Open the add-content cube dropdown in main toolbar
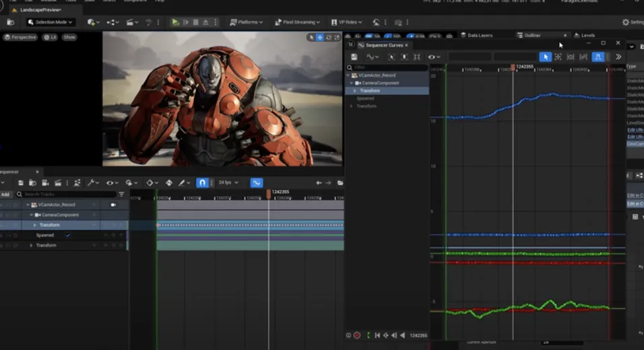 tap(92, 22)
